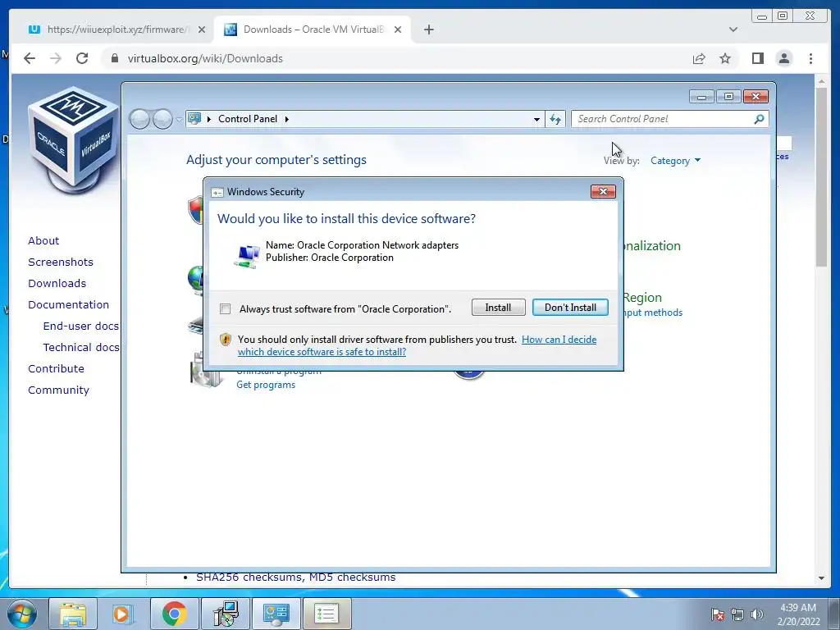Open recent pages dropdown beside nav buttons
Image resolution: width=840 pixels, height=630 pixels.
point(178,120)
